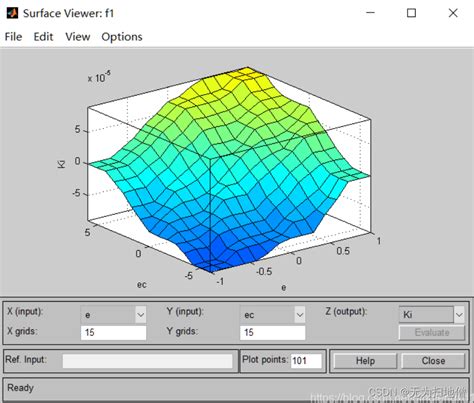Viewport: 474px width, 403px height.
Task: Click the Y (input): label
Action: point(185,312)
